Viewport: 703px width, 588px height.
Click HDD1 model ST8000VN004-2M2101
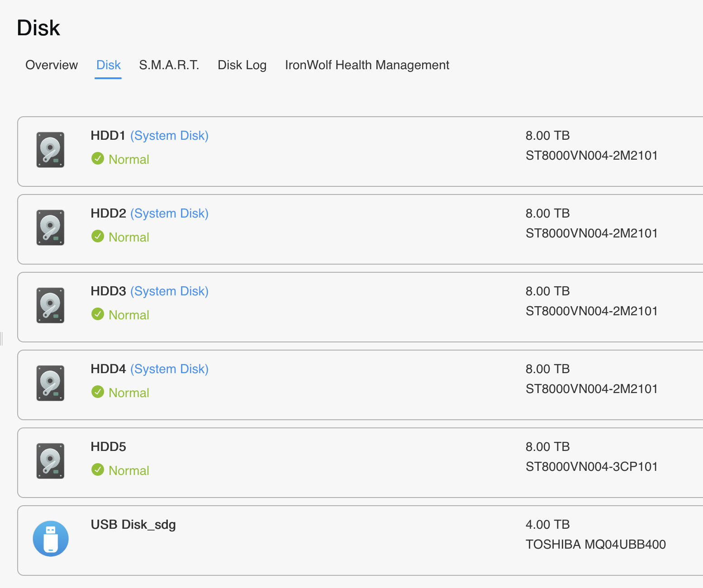(x=592, y=156)
